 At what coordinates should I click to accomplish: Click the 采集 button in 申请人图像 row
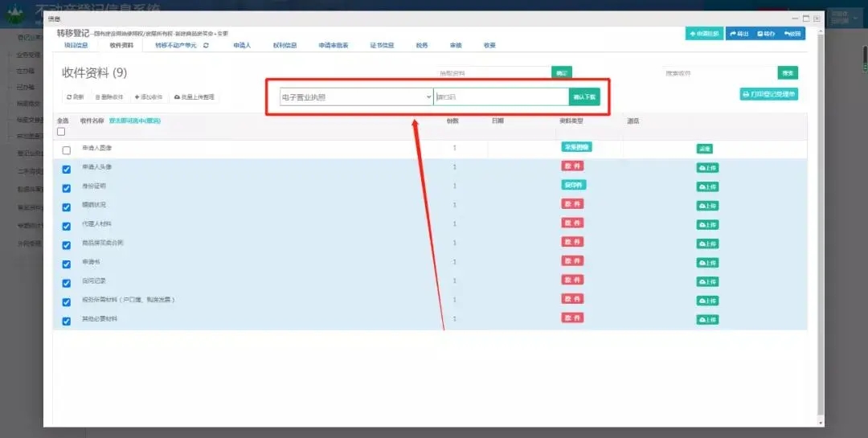[704, 149]
